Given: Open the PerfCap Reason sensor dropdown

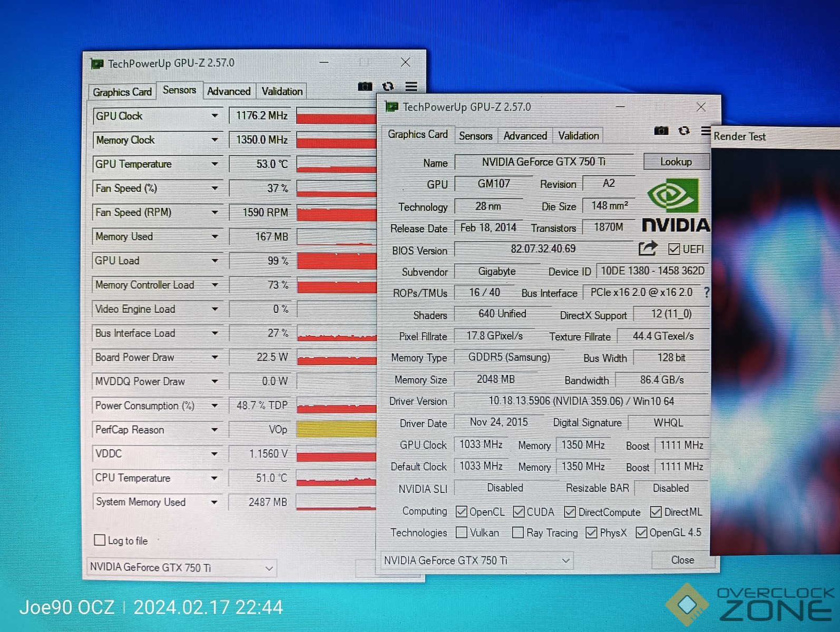Looking at the screenshot, I should 214,430.
